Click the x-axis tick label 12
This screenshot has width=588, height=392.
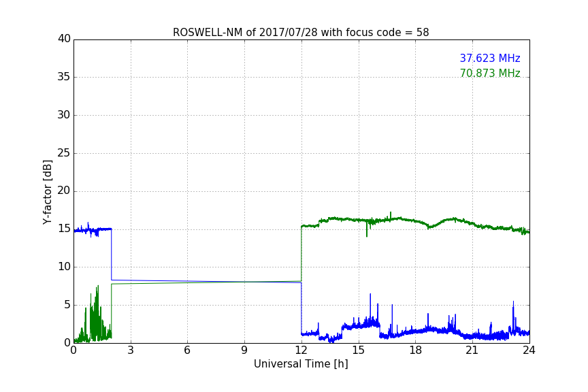click(301, 350)
